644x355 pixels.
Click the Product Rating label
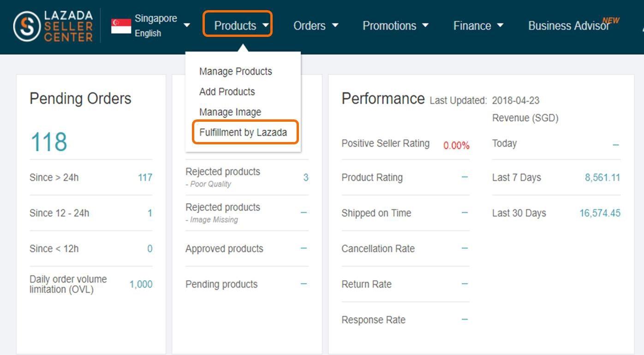[x=372, y=177]
